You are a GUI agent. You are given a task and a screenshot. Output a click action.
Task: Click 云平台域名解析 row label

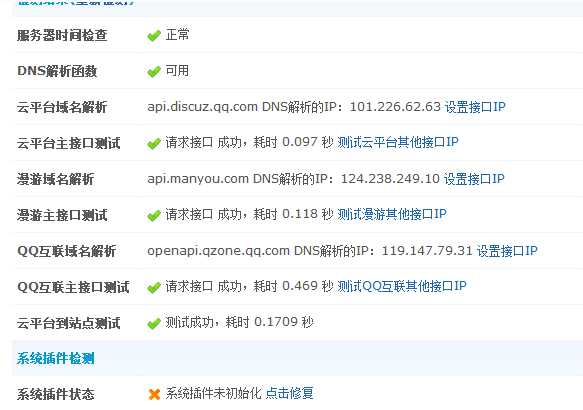coord(62,107)
